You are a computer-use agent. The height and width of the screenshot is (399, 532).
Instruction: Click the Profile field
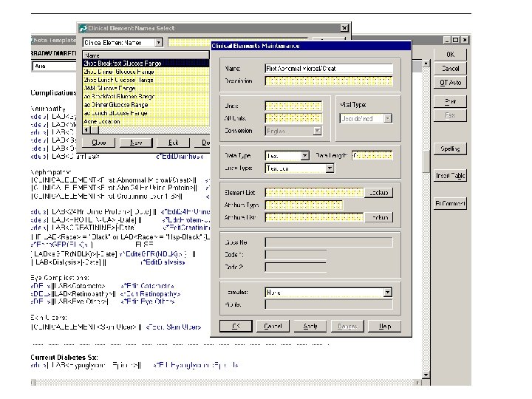coord(329,304)
